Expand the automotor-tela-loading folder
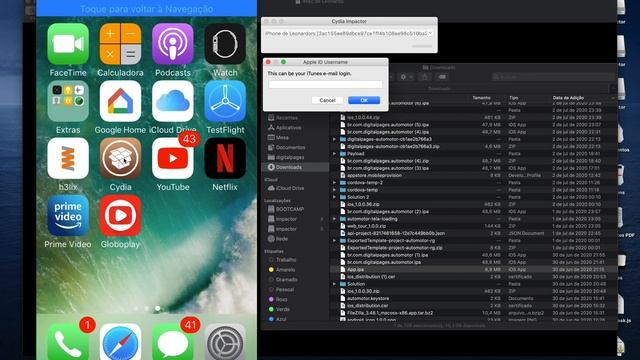640x360 pixels. [x=334, y=219]
